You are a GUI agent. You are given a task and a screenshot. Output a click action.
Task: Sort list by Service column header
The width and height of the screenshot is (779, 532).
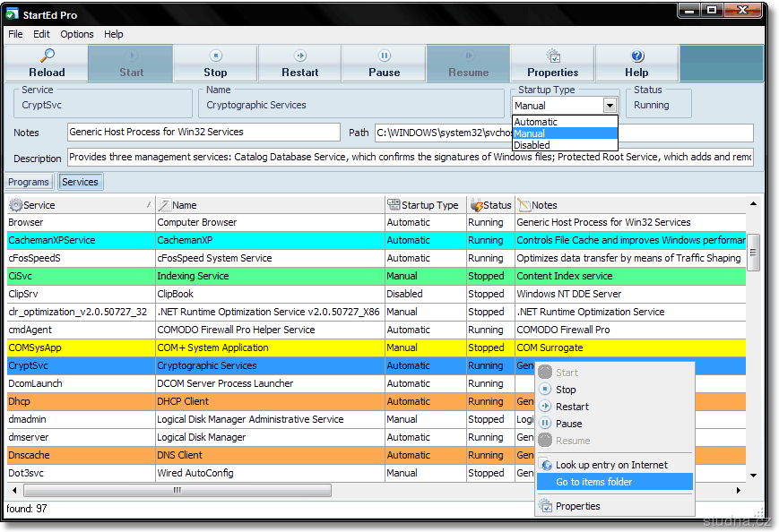pyautogui.click(x=39, y=205)
